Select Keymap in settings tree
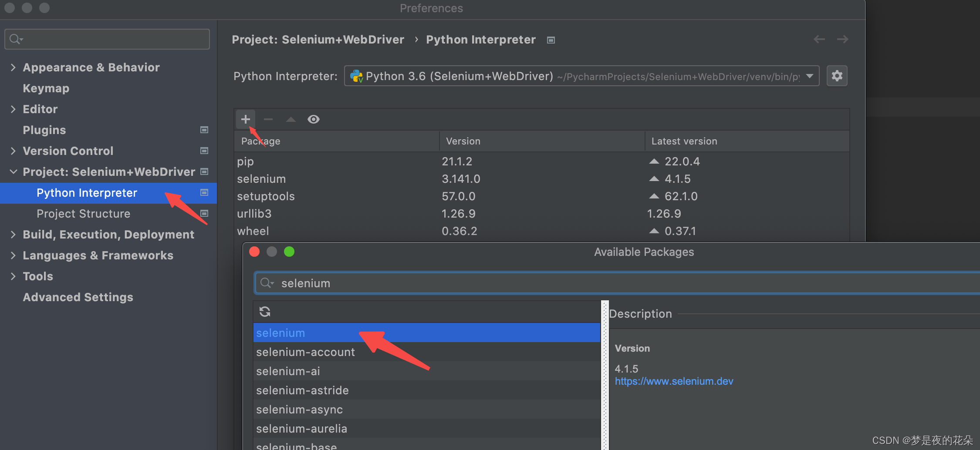This screenshot has height=450, width=980. click(46, 88)
